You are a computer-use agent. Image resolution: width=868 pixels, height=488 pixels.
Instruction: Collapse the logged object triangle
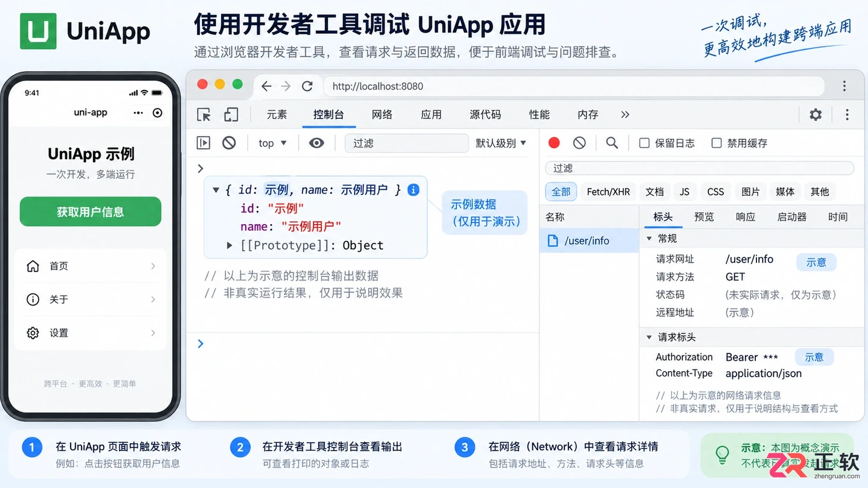[216, 190]
